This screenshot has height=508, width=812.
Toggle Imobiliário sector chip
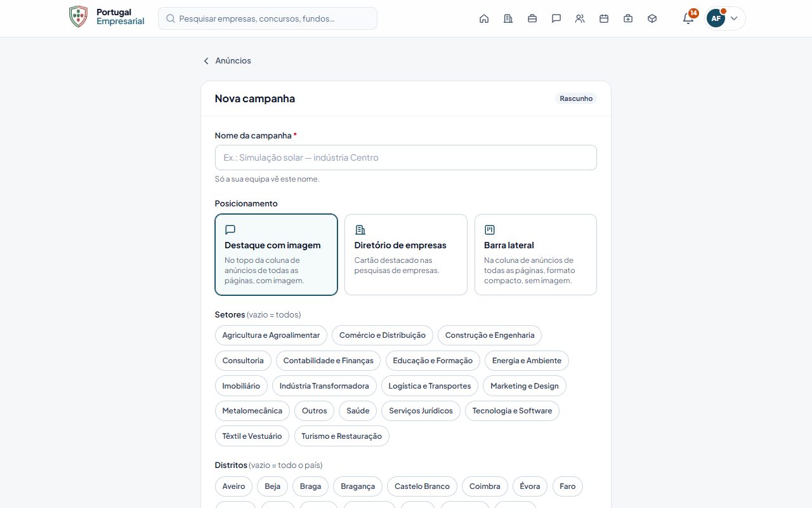(241, 386)
